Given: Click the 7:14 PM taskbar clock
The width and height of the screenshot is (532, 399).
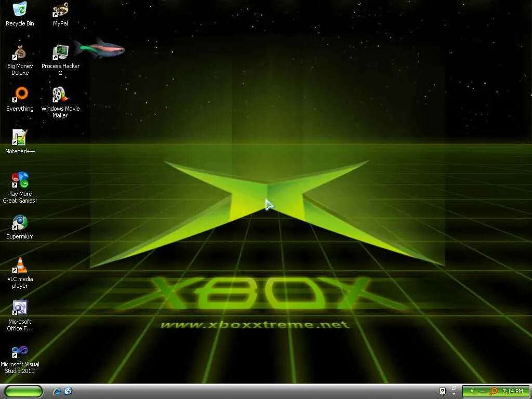Looking at the screenshot, I should (x=513, y=392).
